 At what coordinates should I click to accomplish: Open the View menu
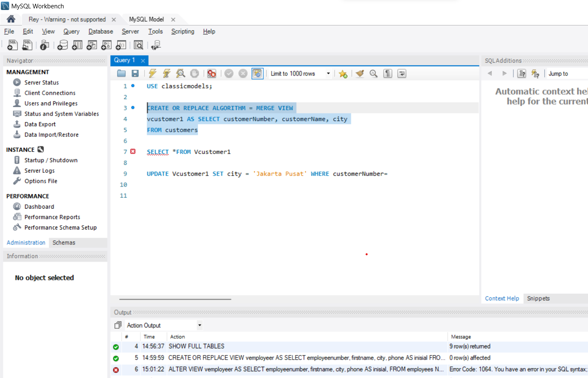point(48,31)
